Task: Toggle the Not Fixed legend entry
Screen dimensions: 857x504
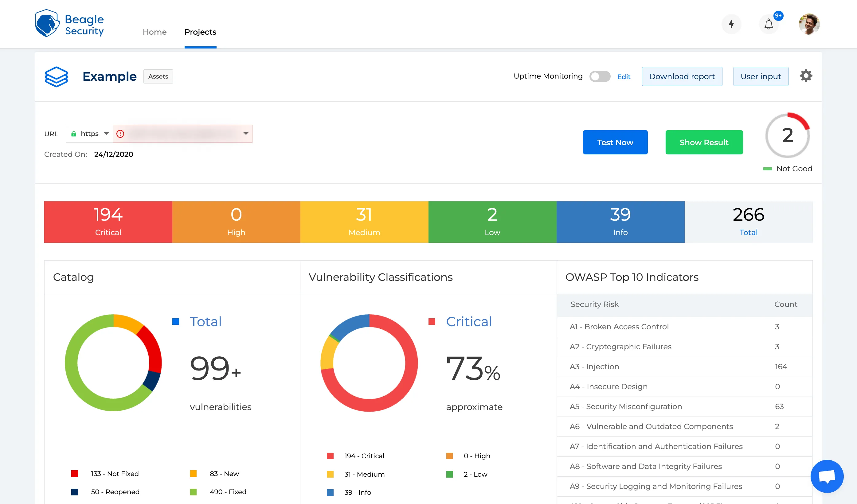Action: (x=115, y=473)
